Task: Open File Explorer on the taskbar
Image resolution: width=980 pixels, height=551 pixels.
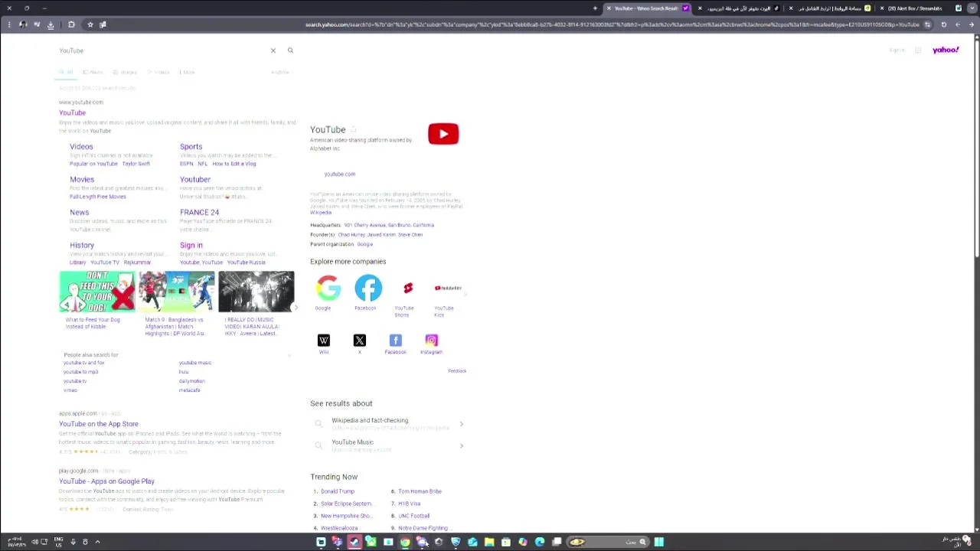Action: click(x=489, y=542)
